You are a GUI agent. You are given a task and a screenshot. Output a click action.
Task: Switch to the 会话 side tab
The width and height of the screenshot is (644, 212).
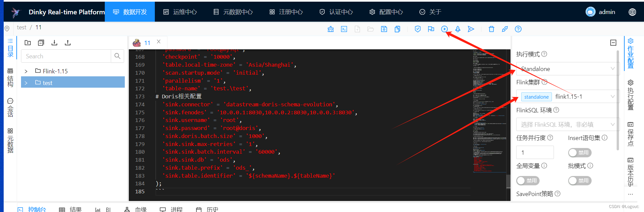pos(10,108)
